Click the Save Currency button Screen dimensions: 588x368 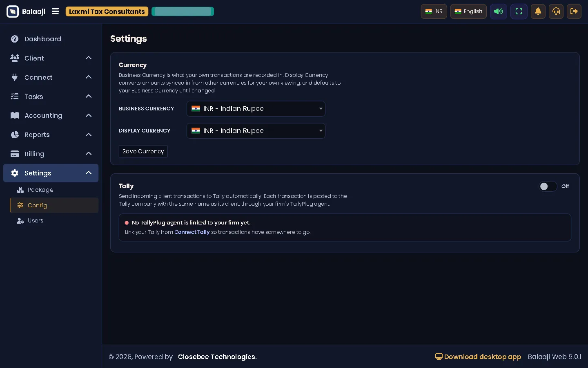tap(143, 151)
